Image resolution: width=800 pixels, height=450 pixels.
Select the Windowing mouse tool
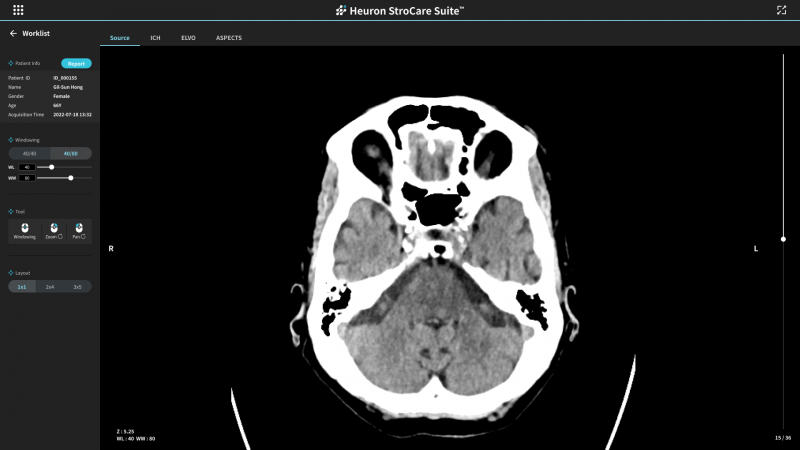click(25, 230)
